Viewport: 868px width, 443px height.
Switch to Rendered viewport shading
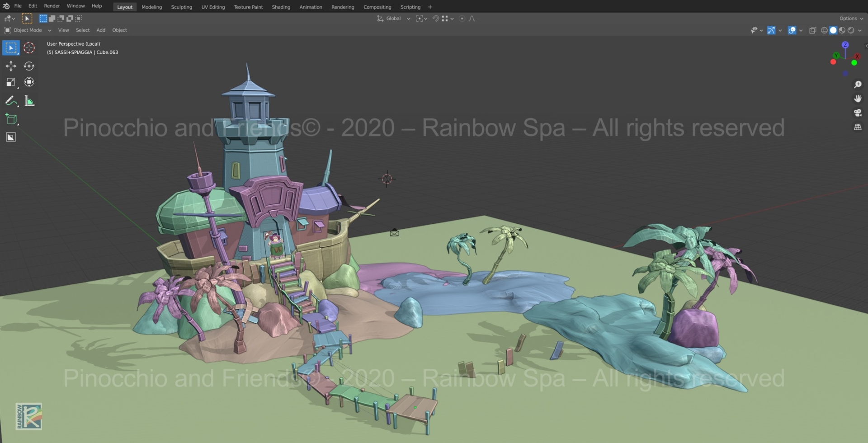[x=851, y=30]
